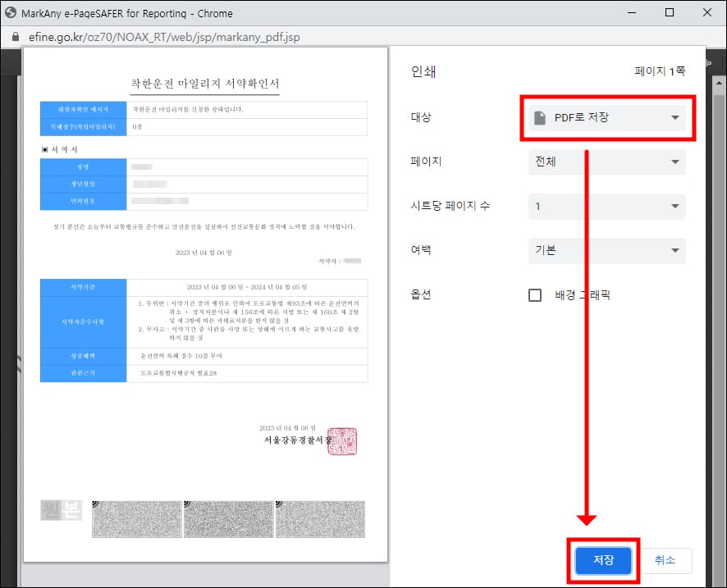The height and width of the screenshot is (588, 727).
Task: Click the 서약기간 blue table header cell
Action: pos(83,288)
